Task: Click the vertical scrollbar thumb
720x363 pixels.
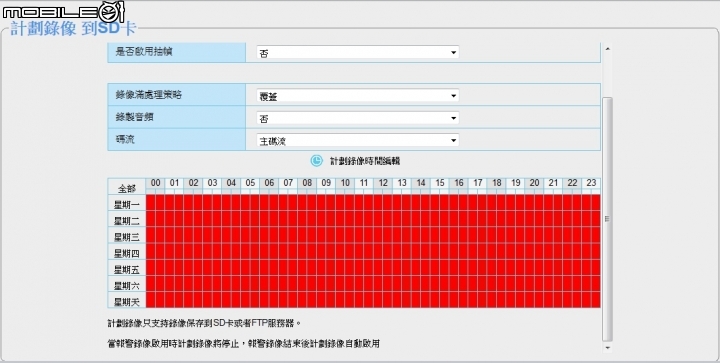Action: [608, 219]
